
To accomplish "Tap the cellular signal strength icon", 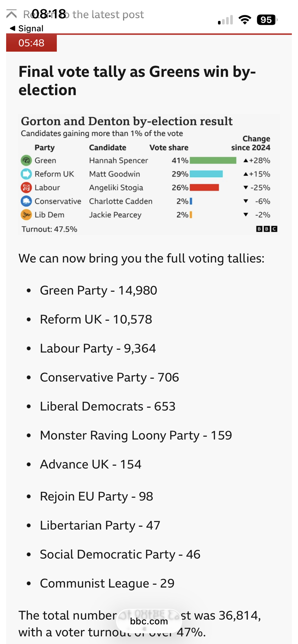I will (x=225, y=20).
